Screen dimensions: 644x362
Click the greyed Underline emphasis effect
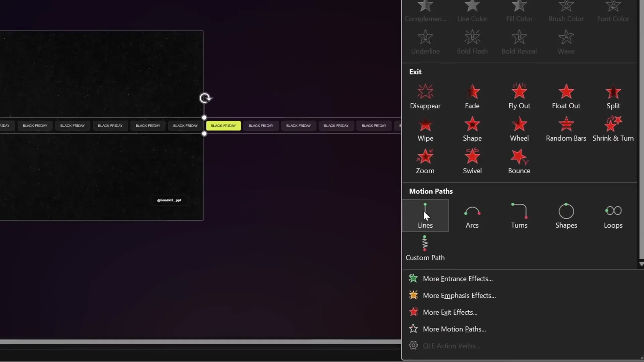pos(425,42)
